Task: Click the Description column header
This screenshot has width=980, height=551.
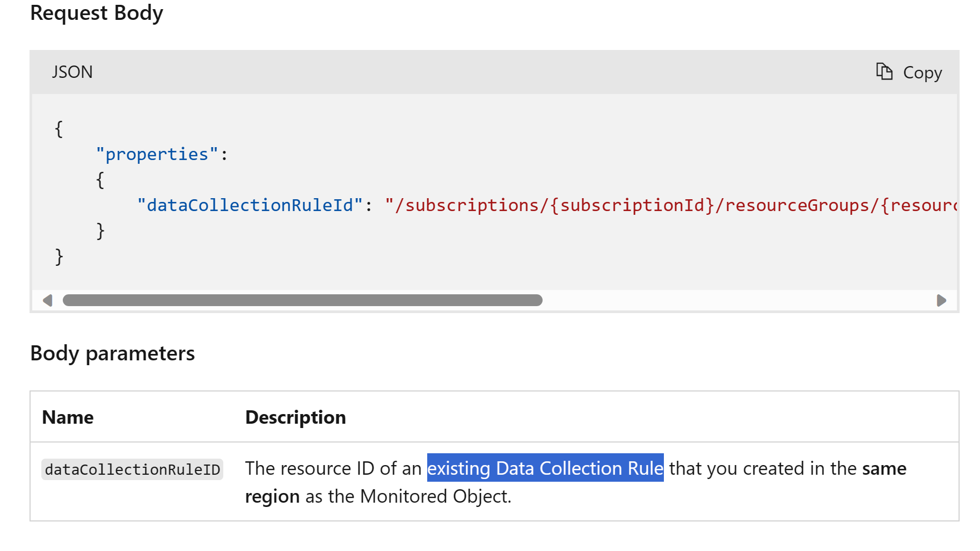Action: click(295, 417)
